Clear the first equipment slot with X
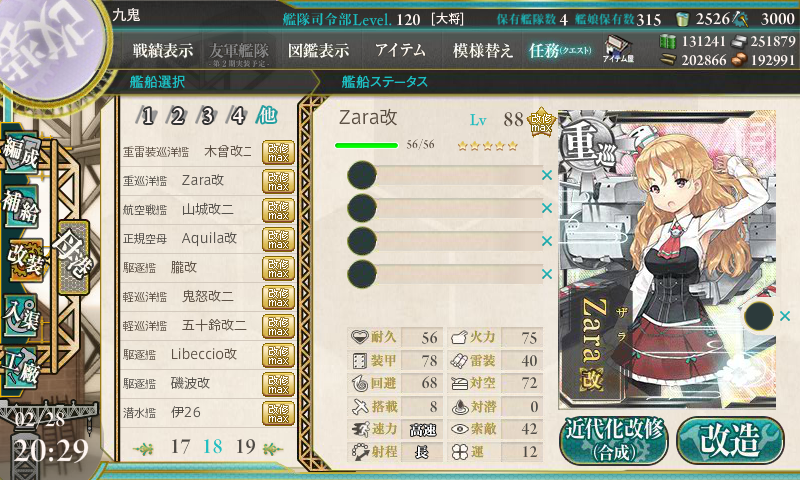Viewport: 800px width, 480px height. tap(547, 175)
